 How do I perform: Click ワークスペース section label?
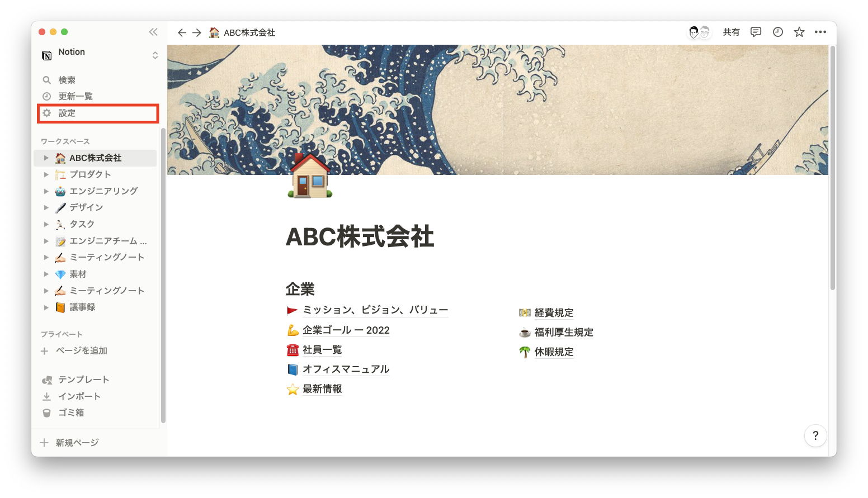(x=65, y=141)
